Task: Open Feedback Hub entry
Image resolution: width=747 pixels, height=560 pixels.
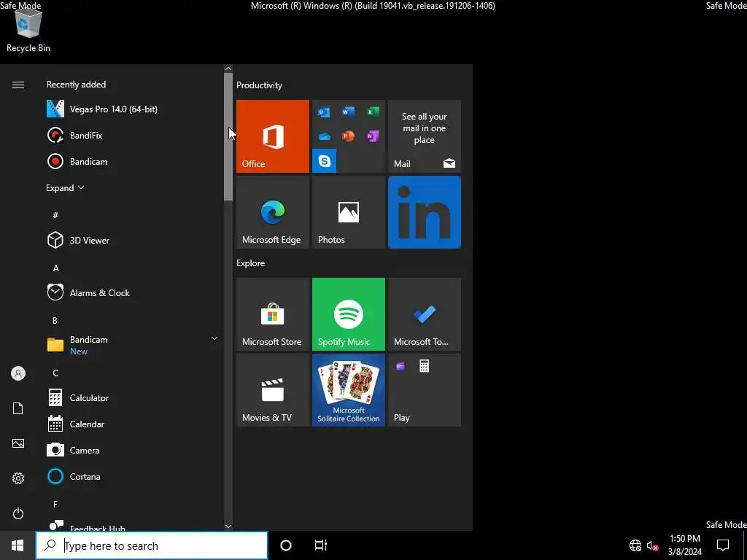Action: click(x=132, y=525)
